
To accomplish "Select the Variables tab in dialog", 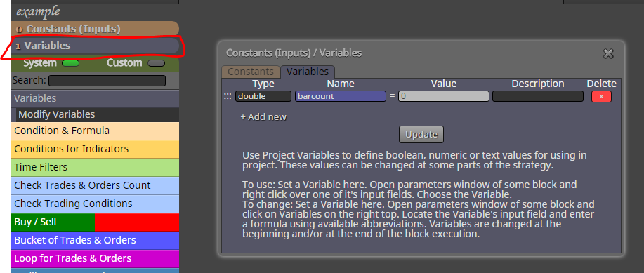I will click(x=308, y=72).
